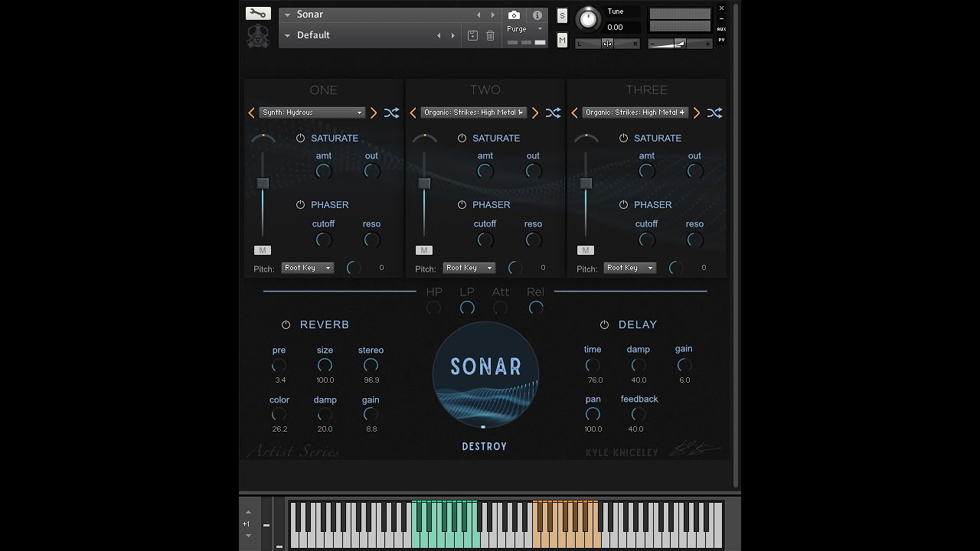This screenshot has width=980, height=551.
Task: Take a snapshot with the camera icon
Action: click(514, 15)
